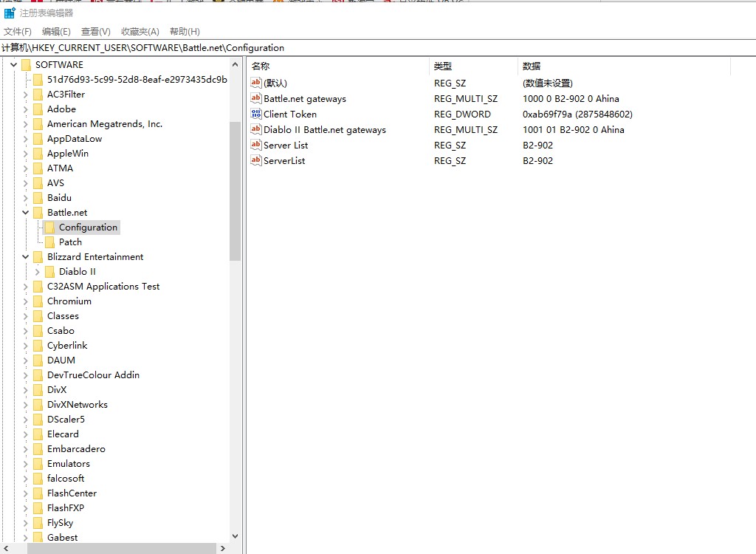Viewport: 756px width, 554px height.
Task: Select the Patch key in the tree
Action: (x=70, y=242)
